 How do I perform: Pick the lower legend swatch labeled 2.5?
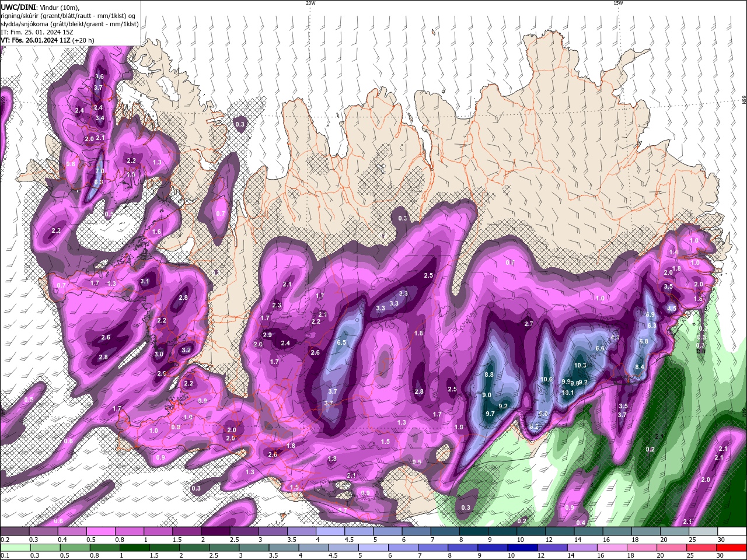pyautogui.click(x=224, y=548)
